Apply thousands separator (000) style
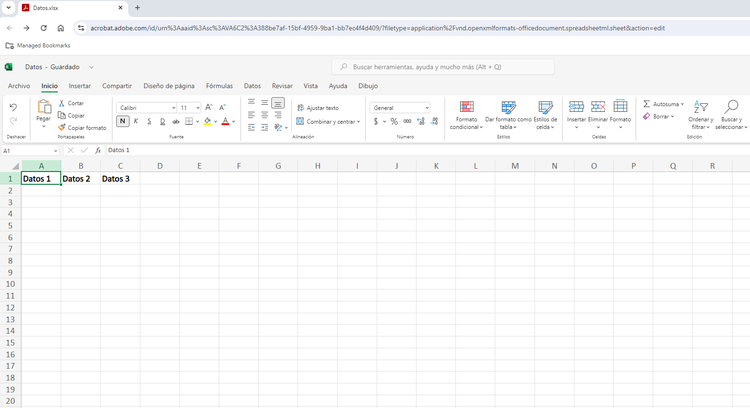Viewport: 750px width, 408px height. [408, 121]
